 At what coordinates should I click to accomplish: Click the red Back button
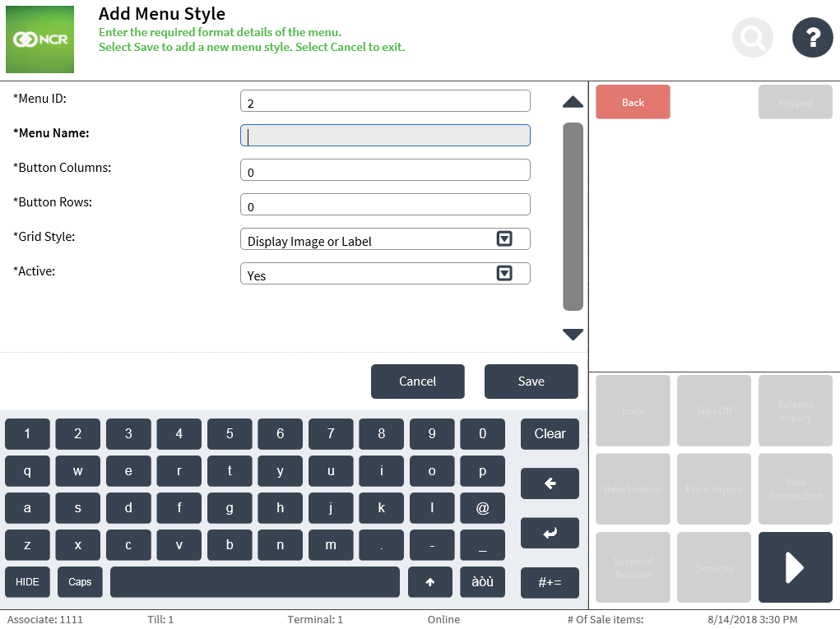pyautogui.click(x=633, y=102)
